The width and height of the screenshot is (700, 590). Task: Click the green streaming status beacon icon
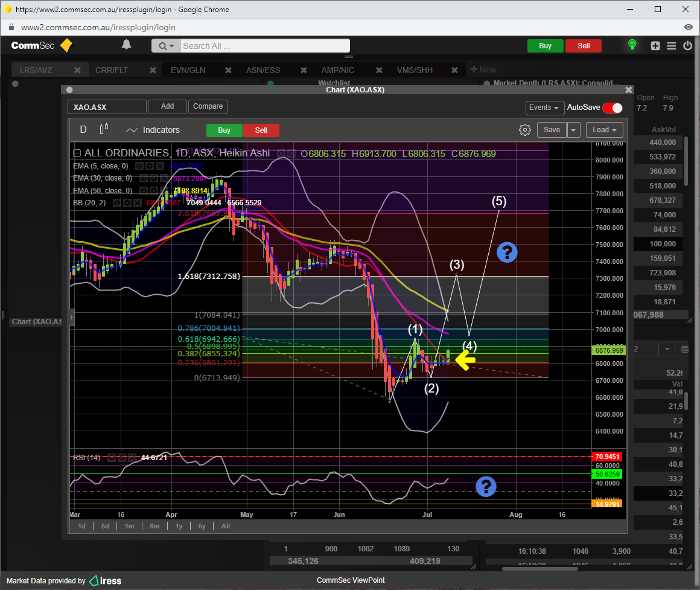(x=632, y=45)
